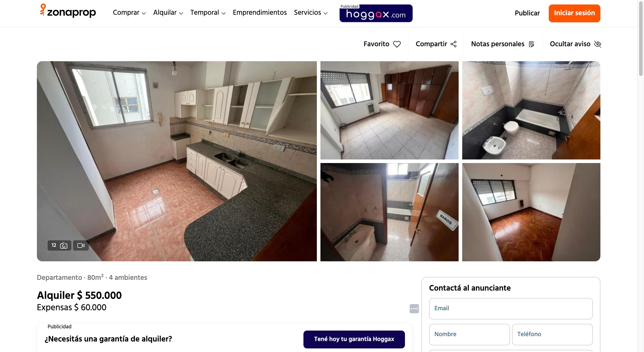Screen dimensions: 644x352
Task: Open photo gallery with the 12 photos icon
Action: (59, 245)
